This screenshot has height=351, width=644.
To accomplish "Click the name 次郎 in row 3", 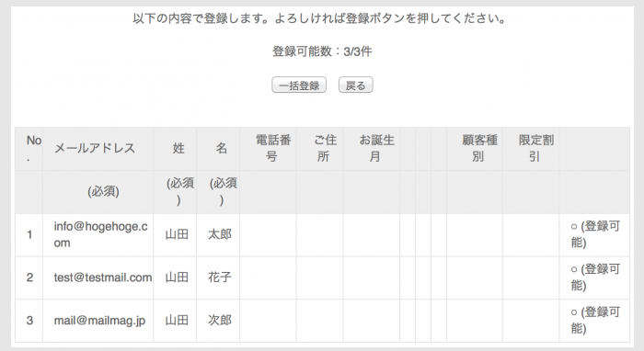I will (220, 321).
